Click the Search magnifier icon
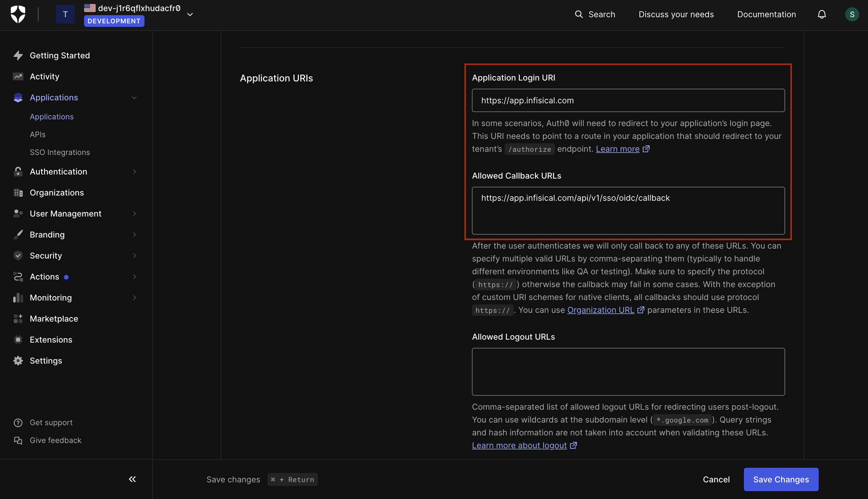 pos(578,14)
